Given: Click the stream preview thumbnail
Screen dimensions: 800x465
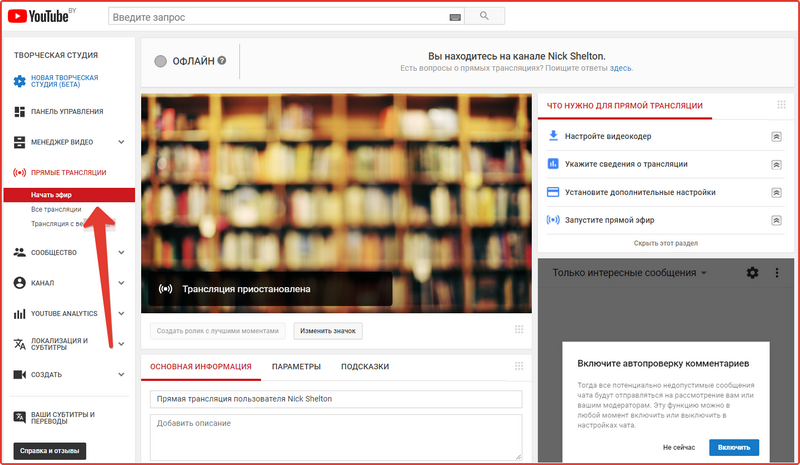Looking at the screenshot, I should coord(336,203).
